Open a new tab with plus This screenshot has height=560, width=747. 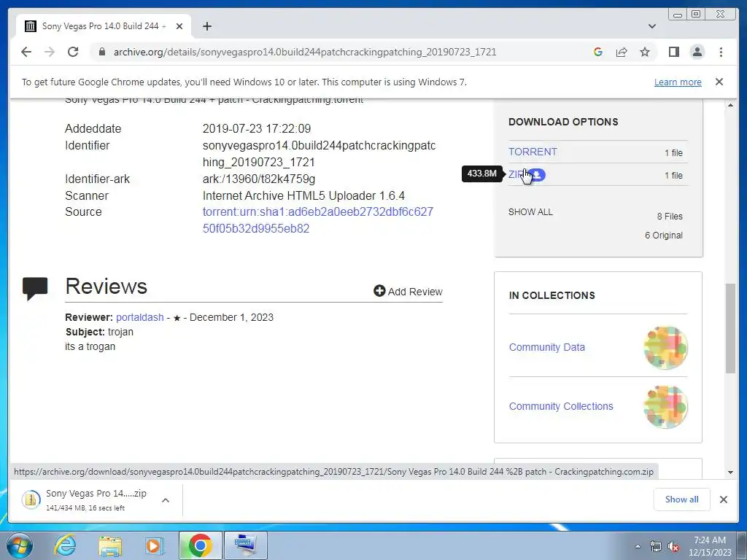click(x=206, y=26)
